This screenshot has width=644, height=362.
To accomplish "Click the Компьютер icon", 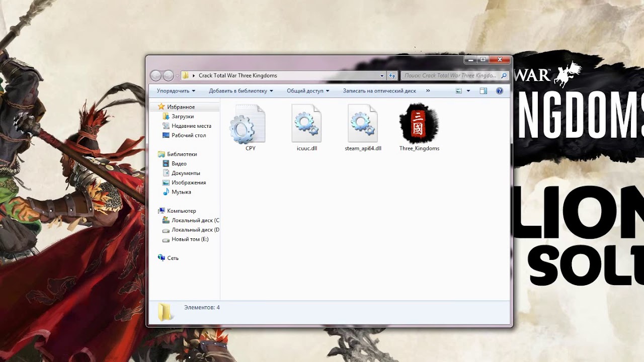I will [161, 211].
